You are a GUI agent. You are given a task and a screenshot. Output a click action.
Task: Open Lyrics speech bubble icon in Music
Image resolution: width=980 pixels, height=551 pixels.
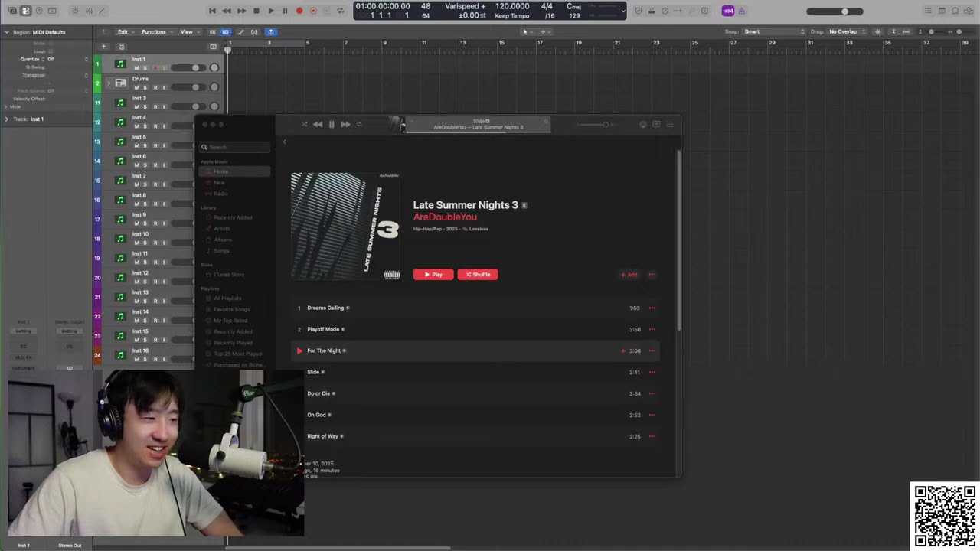tap(656, 125)
